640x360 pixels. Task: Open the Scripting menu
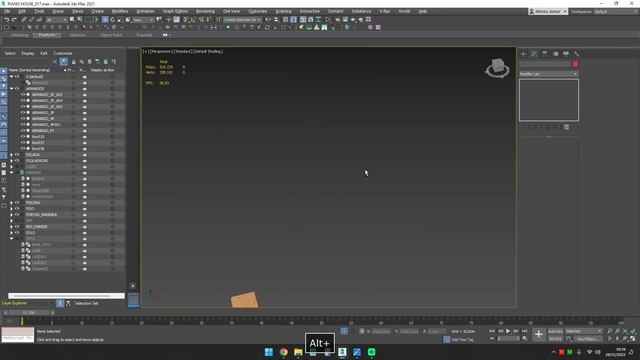point(283,11)
